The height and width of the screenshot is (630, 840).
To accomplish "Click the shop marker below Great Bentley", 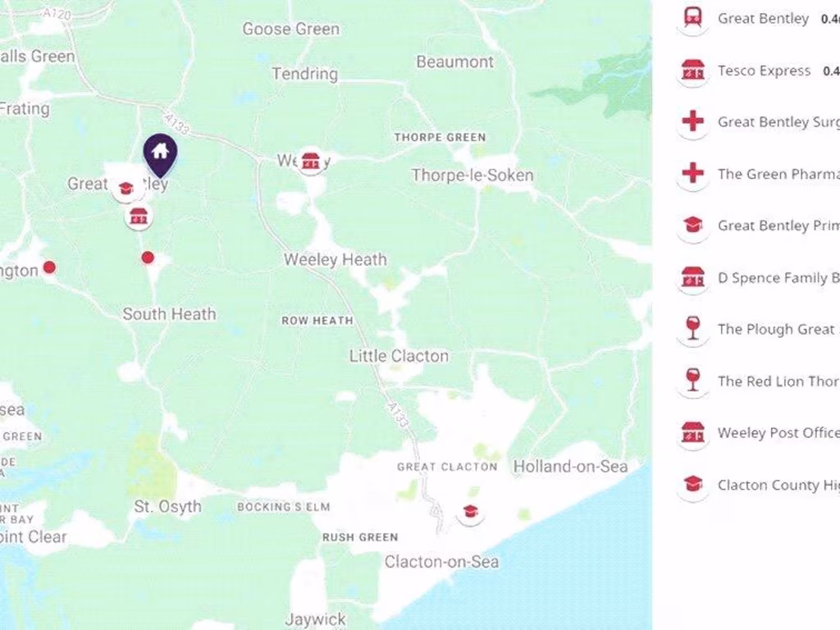I will tap(139, 217).
